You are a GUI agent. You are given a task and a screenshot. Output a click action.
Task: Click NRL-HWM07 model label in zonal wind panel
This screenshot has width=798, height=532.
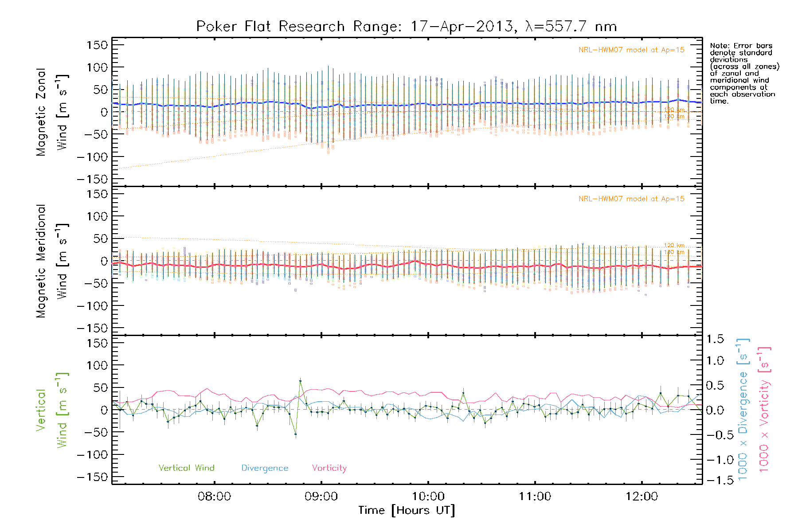point(631,50)
